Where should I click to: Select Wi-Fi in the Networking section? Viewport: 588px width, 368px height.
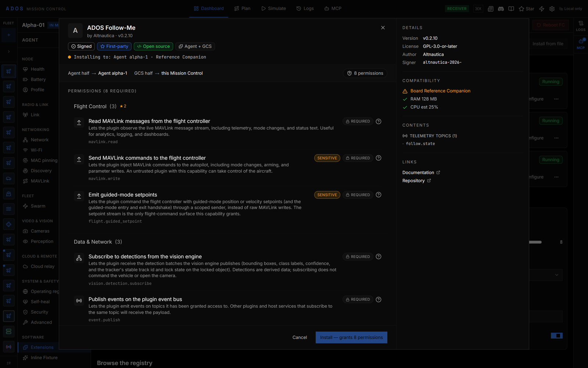pyautogui.click(x=36, y=150)
